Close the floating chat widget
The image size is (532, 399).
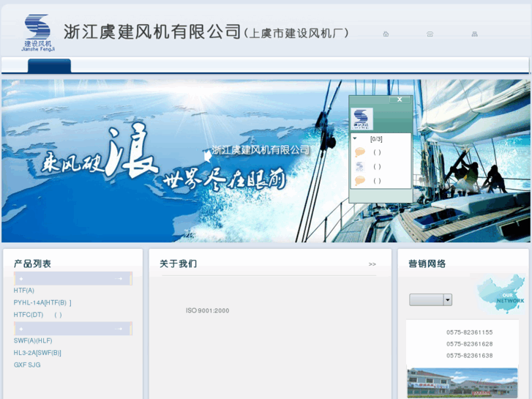point(400,99)
